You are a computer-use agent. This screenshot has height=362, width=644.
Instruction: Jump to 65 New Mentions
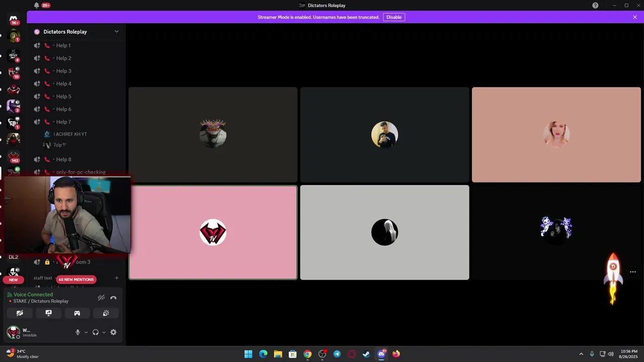click(x=76, y=279)
